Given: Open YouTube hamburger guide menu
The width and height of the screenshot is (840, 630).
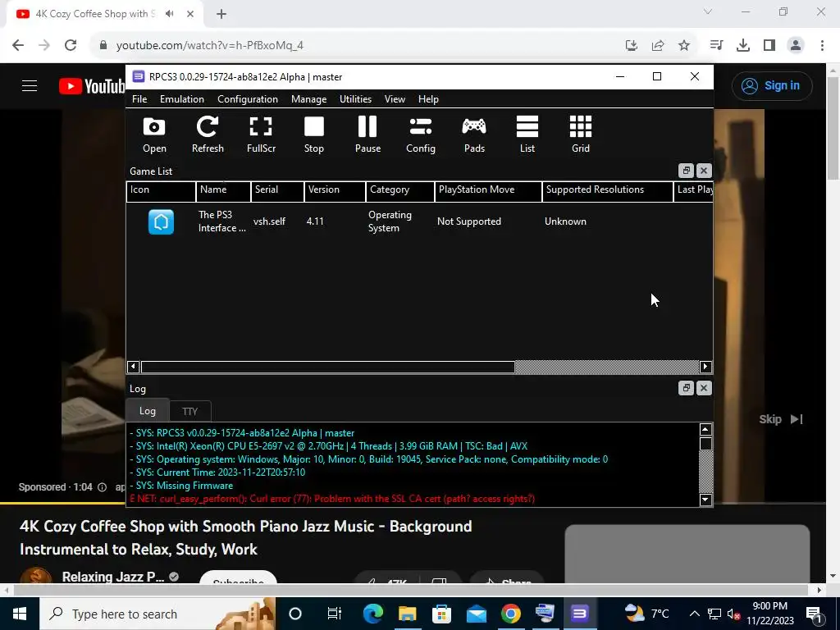Looking at the screenshot, I should coord(30,85).
